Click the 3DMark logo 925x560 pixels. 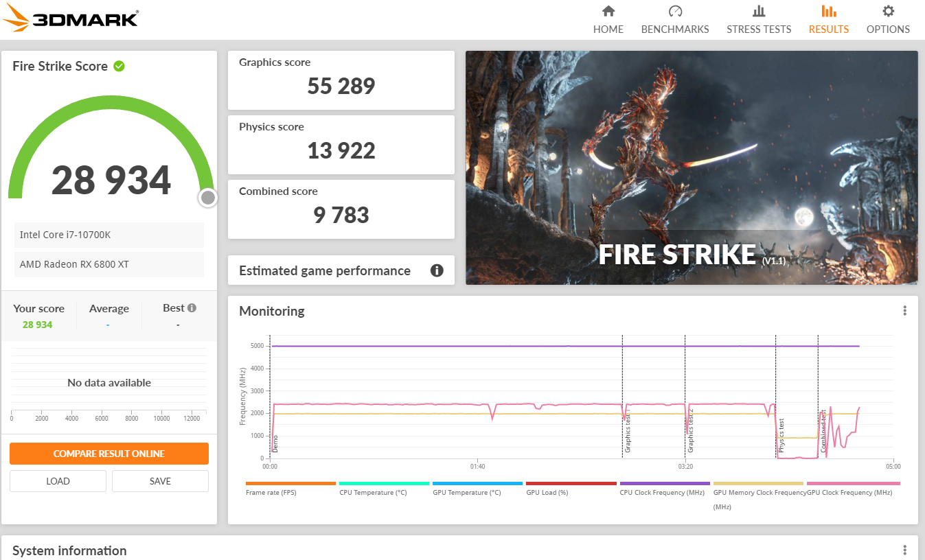tap(71, 19)
